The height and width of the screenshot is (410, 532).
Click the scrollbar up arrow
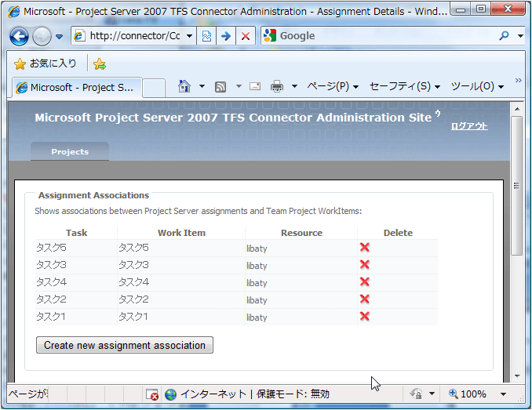(517, 109)
